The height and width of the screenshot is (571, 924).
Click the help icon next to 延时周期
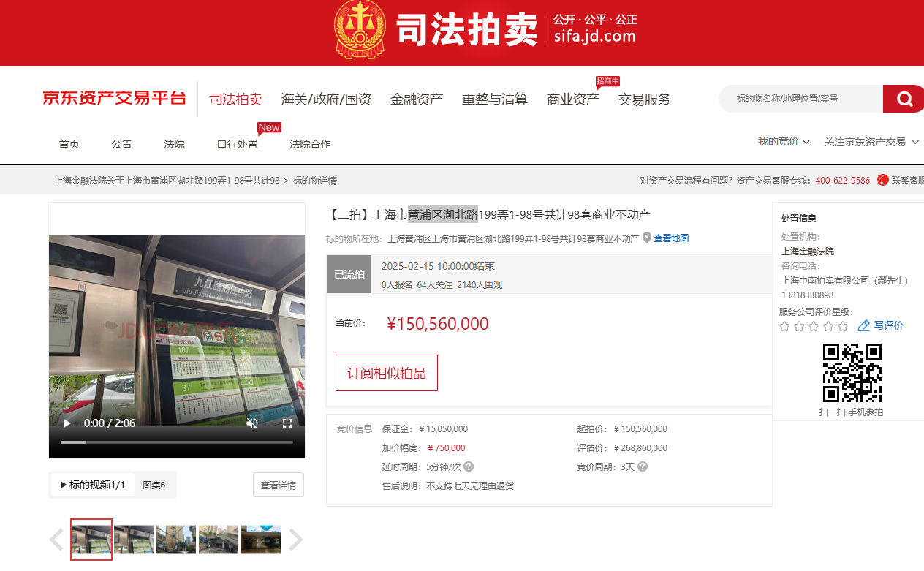[x=469, y=466]
